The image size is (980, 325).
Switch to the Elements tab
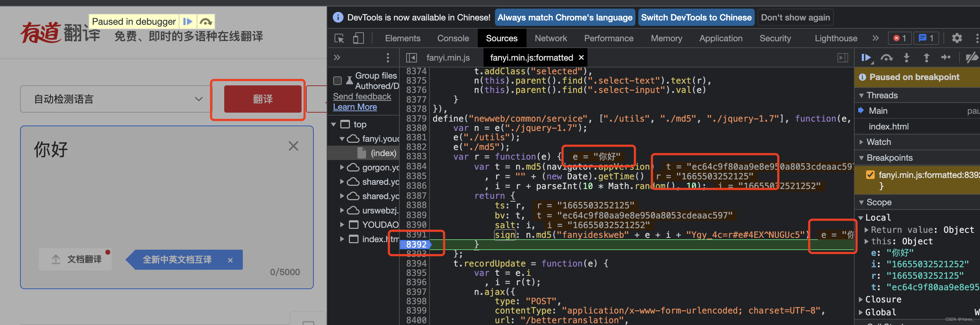pyautogui.click(x=403, y=38)
